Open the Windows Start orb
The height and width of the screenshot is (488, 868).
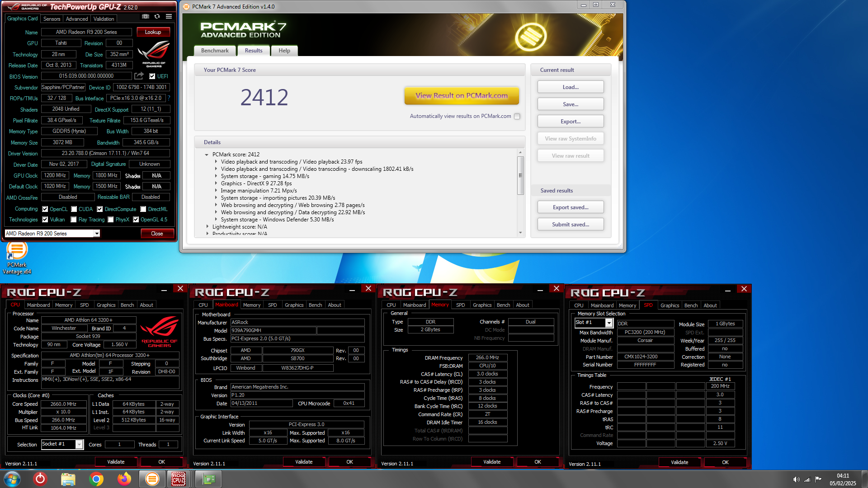click(12, 479)
